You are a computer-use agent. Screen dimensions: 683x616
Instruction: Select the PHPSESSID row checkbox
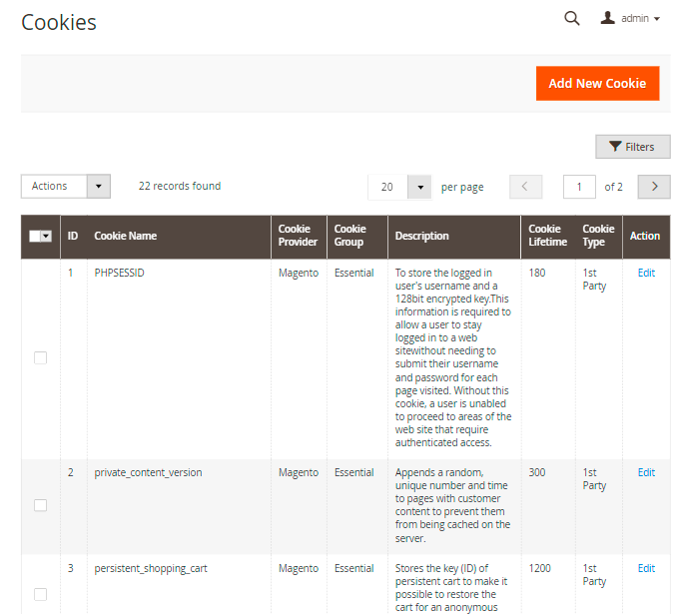[40, 357]
